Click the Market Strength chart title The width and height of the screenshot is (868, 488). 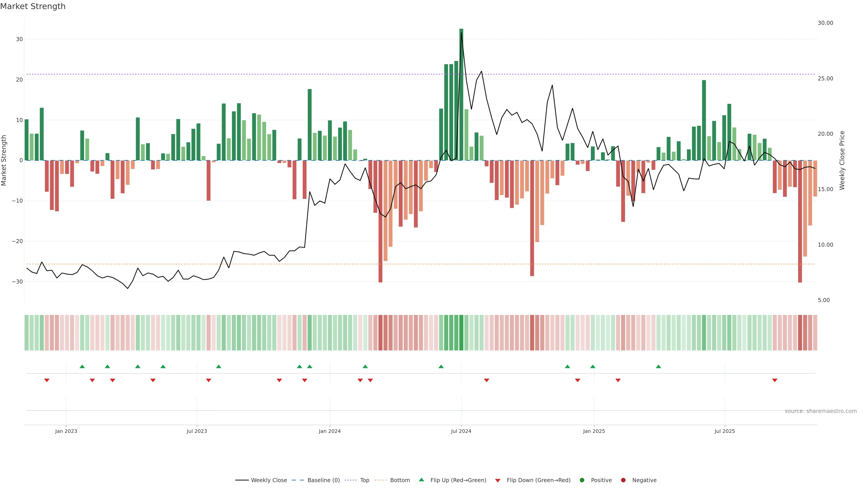tap(33, 6)
